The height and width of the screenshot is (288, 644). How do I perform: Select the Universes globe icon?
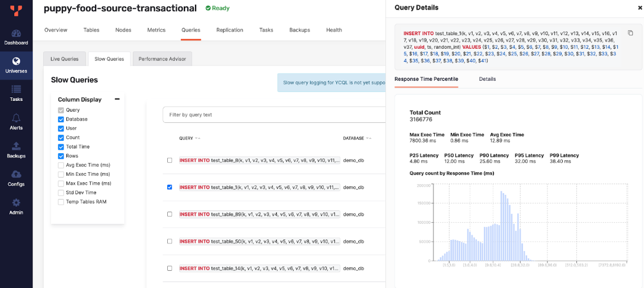[16, 62]
